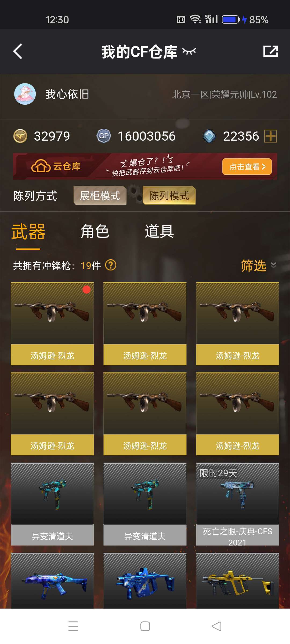Screen dimensions: 290x644
Task: Open the question mark help icon
Action: [x=111, y=265]
